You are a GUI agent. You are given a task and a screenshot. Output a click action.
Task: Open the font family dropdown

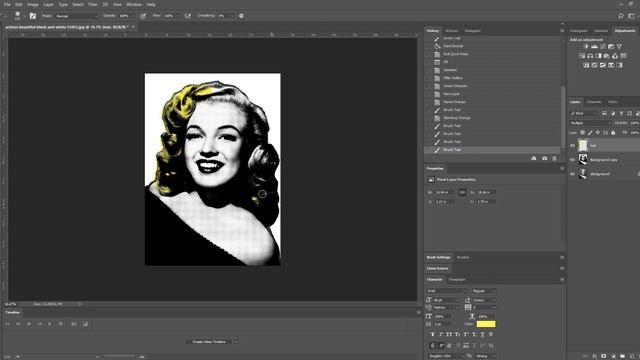coord(447,291)
